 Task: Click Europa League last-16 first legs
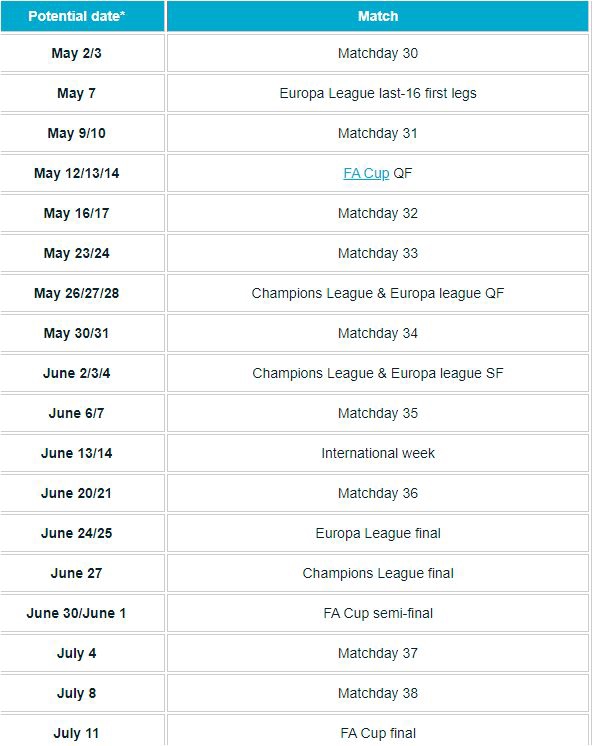click(x=378, y=93)
